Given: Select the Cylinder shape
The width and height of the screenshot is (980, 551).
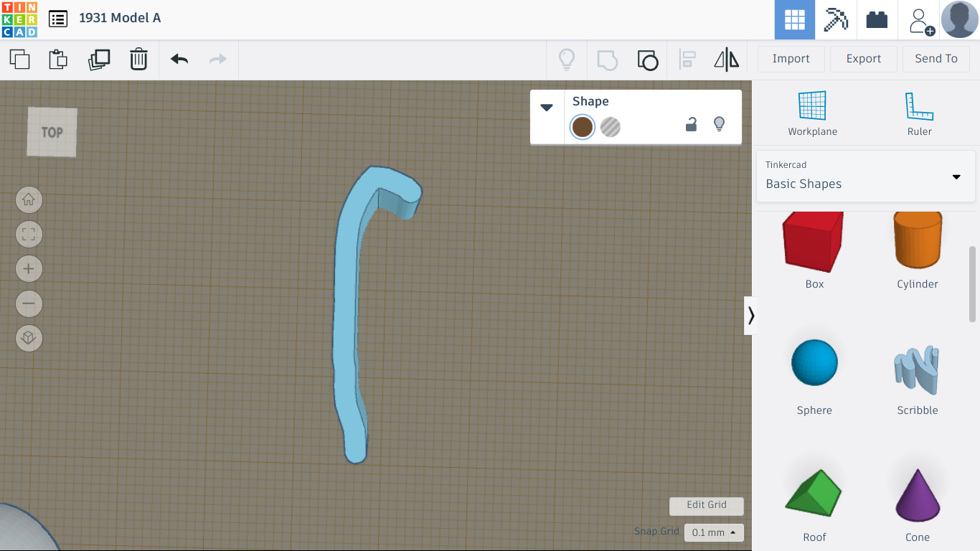Looking at the screenshot, I should pos(918,240).
